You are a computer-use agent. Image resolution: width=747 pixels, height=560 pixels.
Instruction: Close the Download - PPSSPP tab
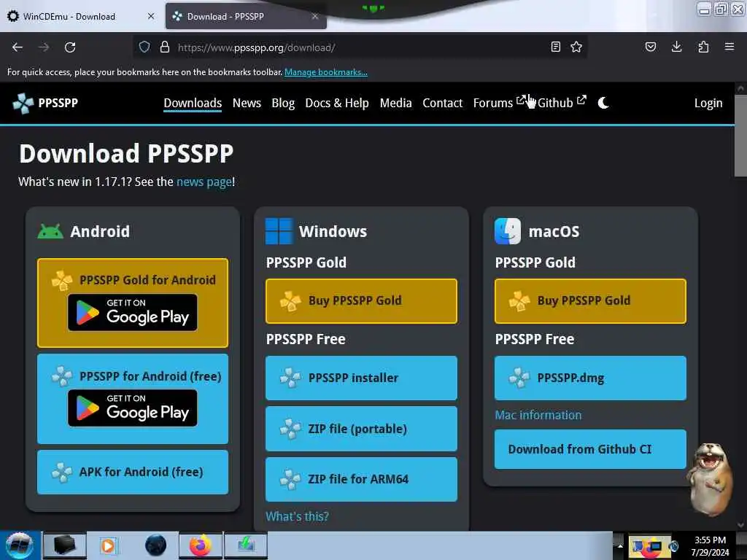315,16
